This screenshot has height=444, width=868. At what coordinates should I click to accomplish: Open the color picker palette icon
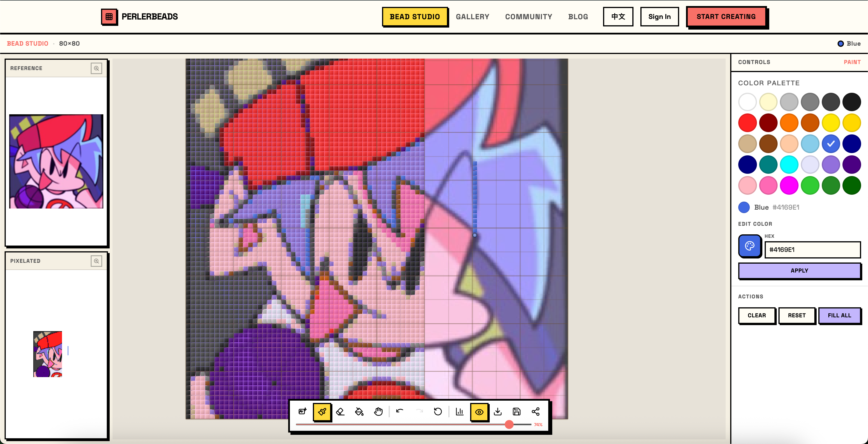[x=750, y=246]
